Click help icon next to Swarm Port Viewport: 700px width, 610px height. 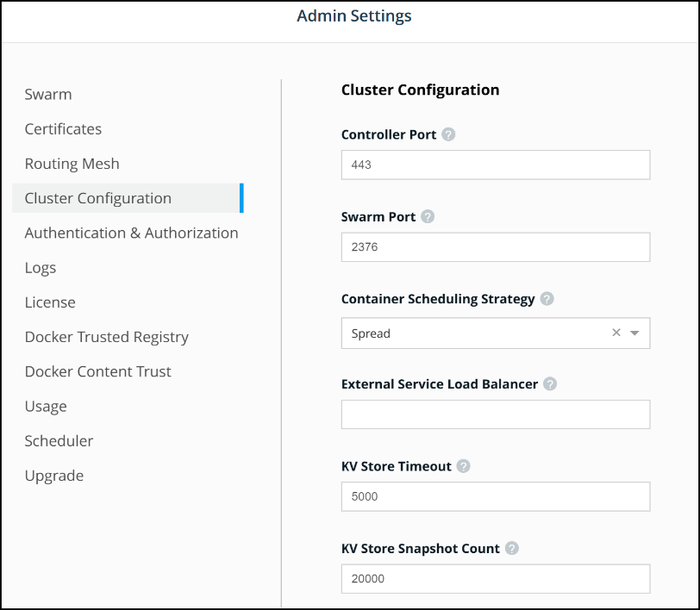point(428,216)
